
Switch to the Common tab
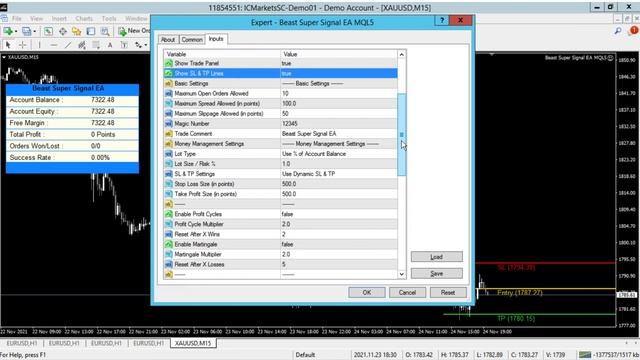pyautogui.click(x=192, y=40)
